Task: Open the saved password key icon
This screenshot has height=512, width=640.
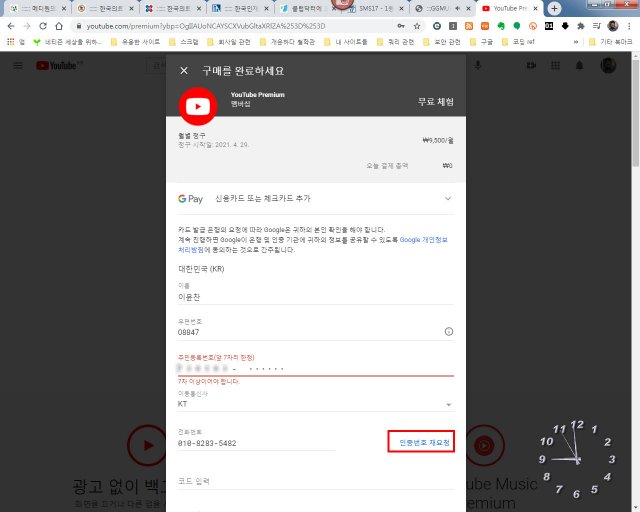Action: pyautogui.click(x=401, y=26)
